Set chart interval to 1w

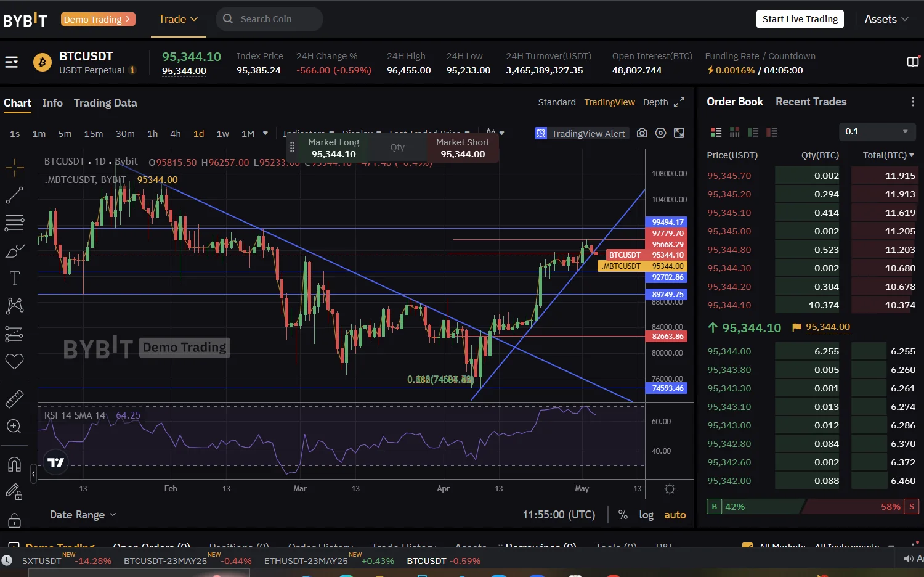[223, 134]
